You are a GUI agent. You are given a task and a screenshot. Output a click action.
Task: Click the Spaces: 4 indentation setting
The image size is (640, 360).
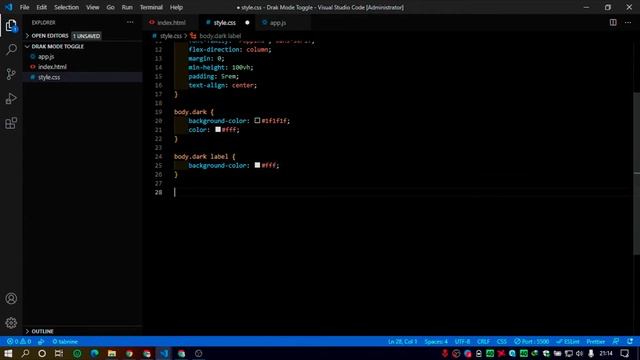pyautogui.click(x=436, y=342)
